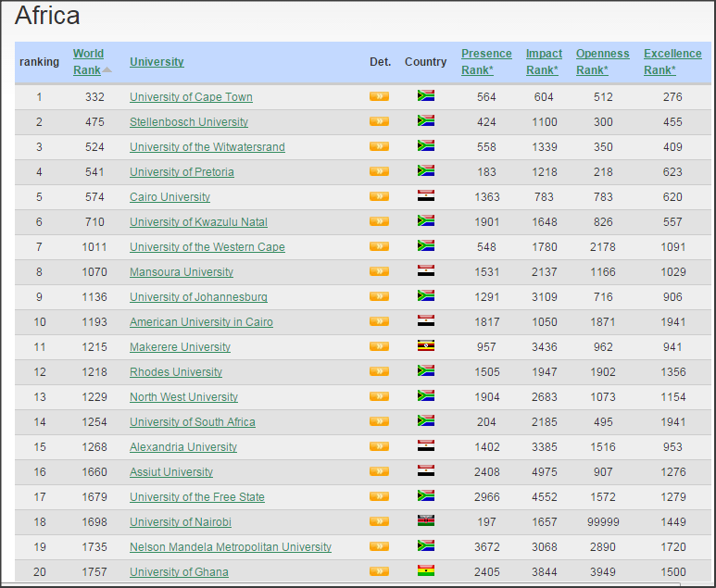Open details arrow for Nelson Mandela Metropolitan University
The image size is (716, 588).
[379, 546]
